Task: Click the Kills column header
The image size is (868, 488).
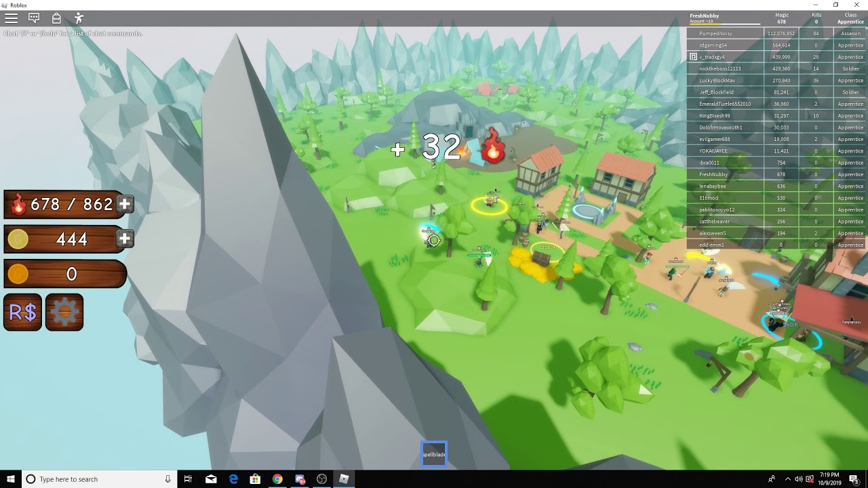Action: tap(816, 15)
